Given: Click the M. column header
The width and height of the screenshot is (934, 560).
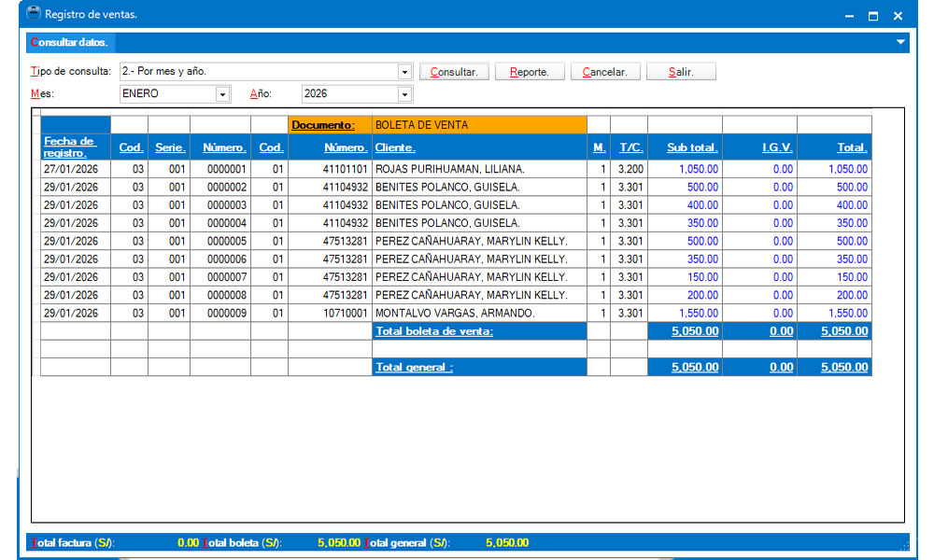Looking at the screenshot, I should pyautogui.click(x=599, y=147).
